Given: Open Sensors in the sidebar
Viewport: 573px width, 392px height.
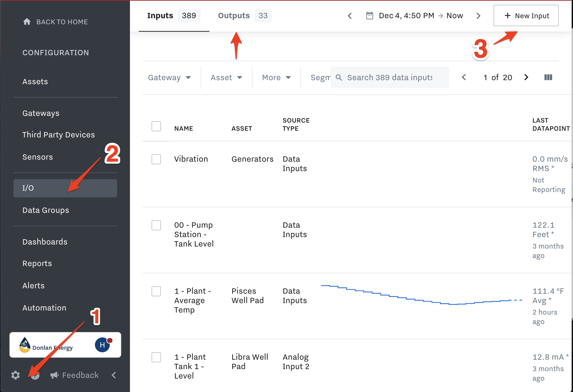Looking at the screenshot, I should [38, 157].
